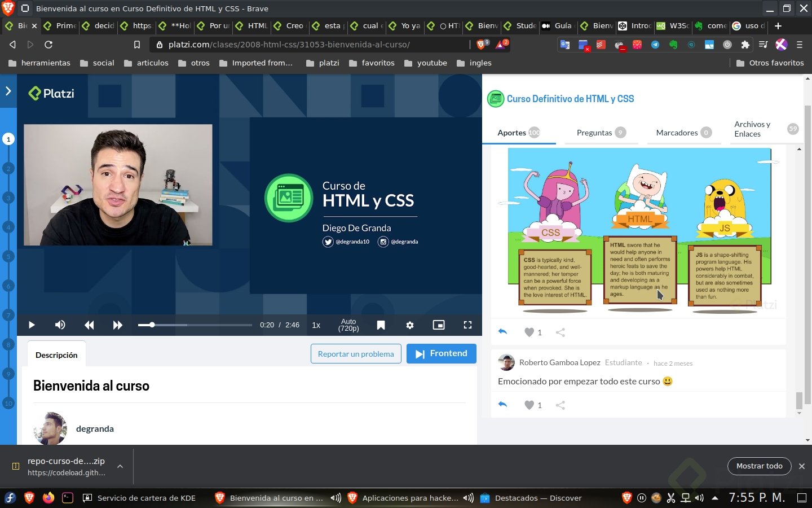Viewport: 812px width, 508px height.
Task: Click the browser back arrow
Action: click(12, 45)
